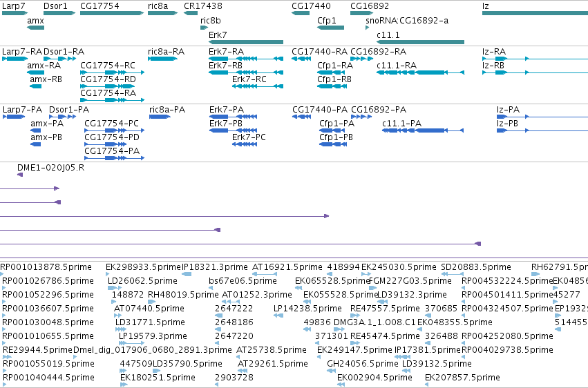Click protein Dsor1-PA label

pos(69,110)
